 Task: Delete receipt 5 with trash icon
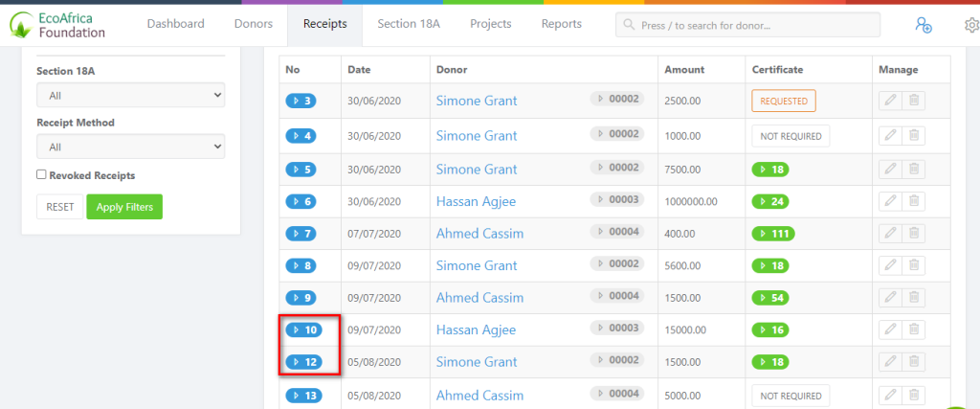(914, 169)
